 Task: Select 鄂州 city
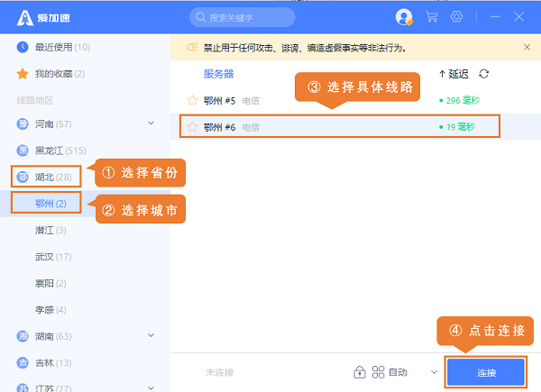pyautogui.click(x=50, y=204)
